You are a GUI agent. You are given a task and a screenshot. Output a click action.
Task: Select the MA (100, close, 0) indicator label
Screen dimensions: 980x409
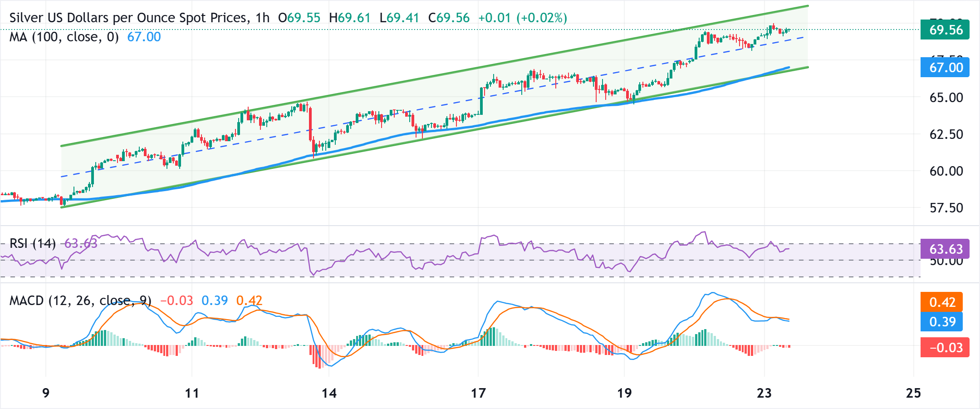click(x=64, y=38)
